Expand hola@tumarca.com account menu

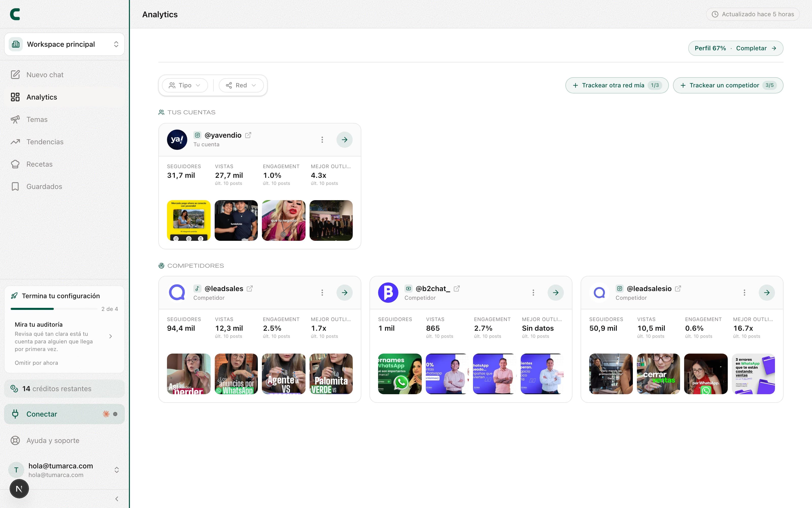pos(64,470)
